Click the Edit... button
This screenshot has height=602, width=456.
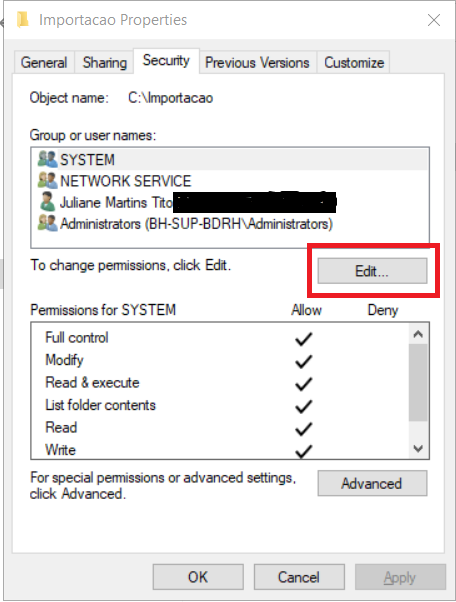(372, 271)
